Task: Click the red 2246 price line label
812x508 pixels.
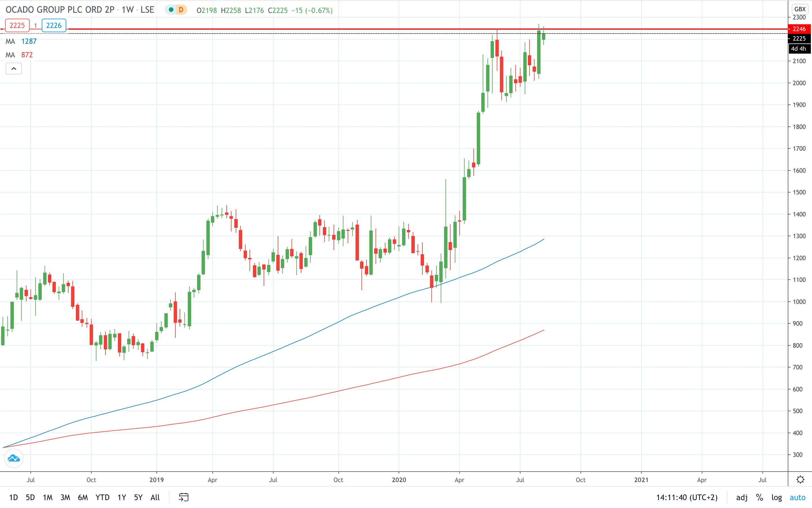Action: (799, 29)
